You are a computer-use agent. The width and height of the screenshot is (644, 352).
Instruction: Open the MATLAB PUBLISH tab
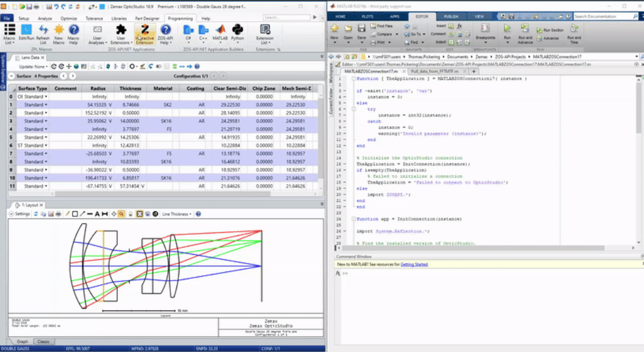click(x=451, y=16)
